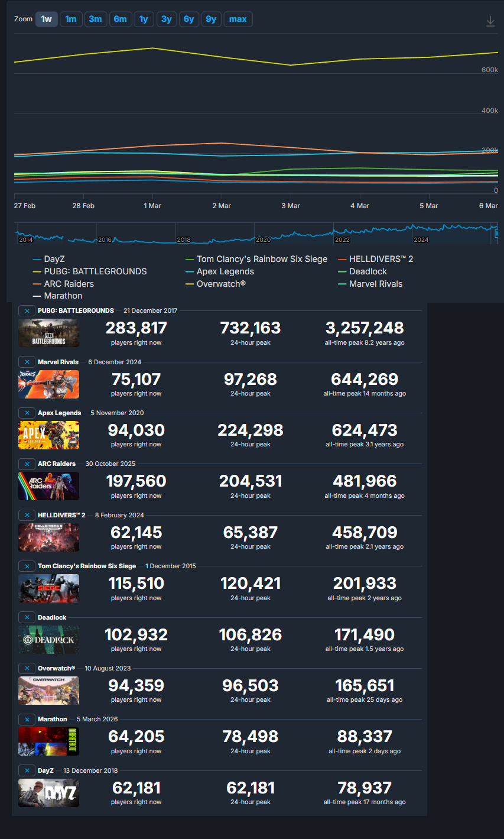
Task: Open the HELLDIVERS 2 title link
Action: [61, 515]
